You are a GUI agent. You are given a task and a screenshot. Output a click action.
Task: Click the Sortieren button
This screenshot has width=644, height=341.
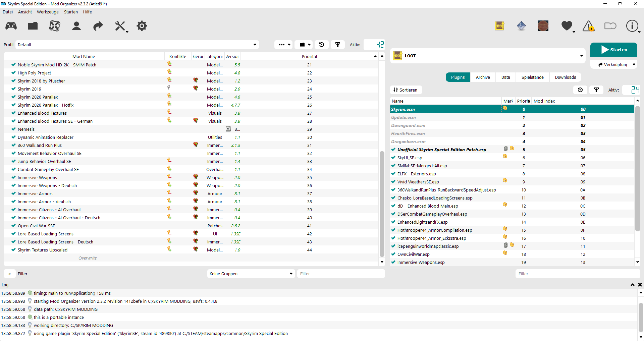pyautogui.click(x=406, y=90)
